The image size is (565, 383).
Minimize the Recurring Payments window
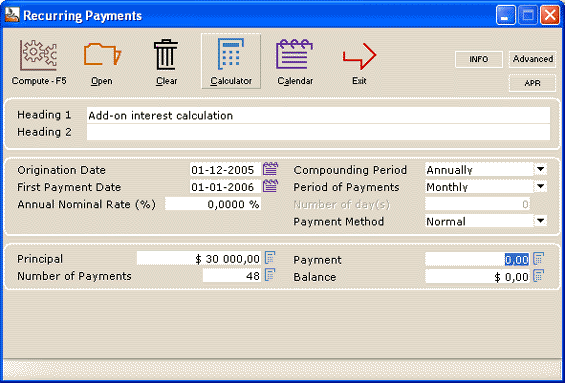[x=506, y=15]
